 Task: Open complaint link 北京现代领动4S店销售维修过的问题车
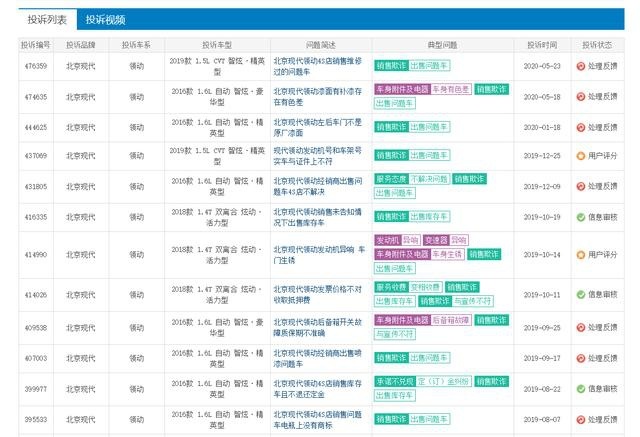318,66
